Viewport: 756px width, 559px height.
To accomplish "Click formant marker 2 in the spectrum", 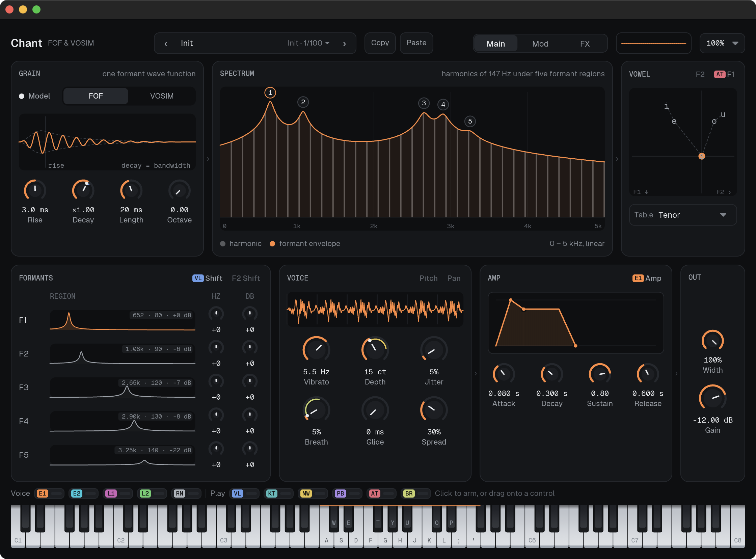I will pyautogui.click(x=303, y=102).
